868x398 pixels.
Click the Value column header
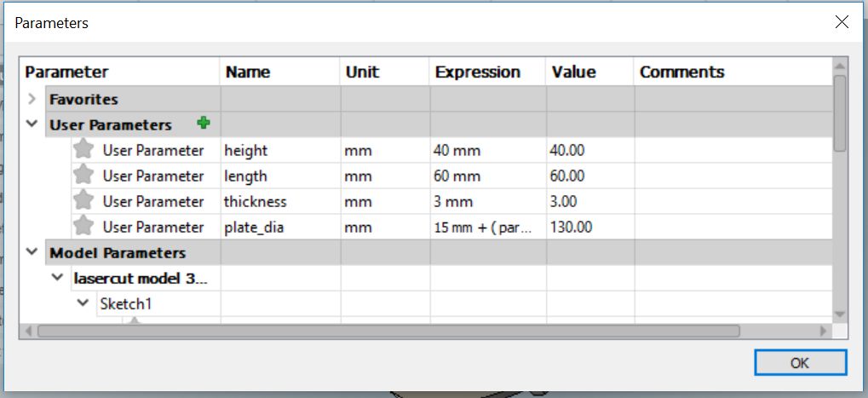(x=589, y=72)
